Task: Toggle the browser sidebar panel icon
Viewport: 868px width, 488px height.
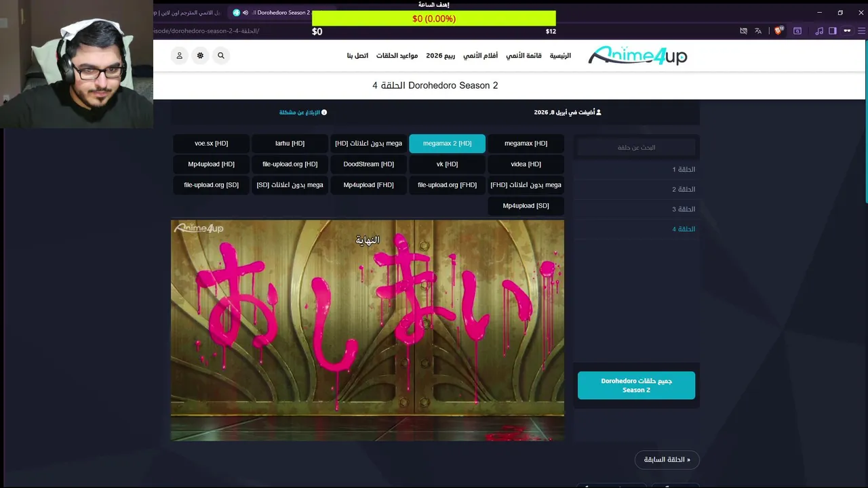Action: point(833,30)
